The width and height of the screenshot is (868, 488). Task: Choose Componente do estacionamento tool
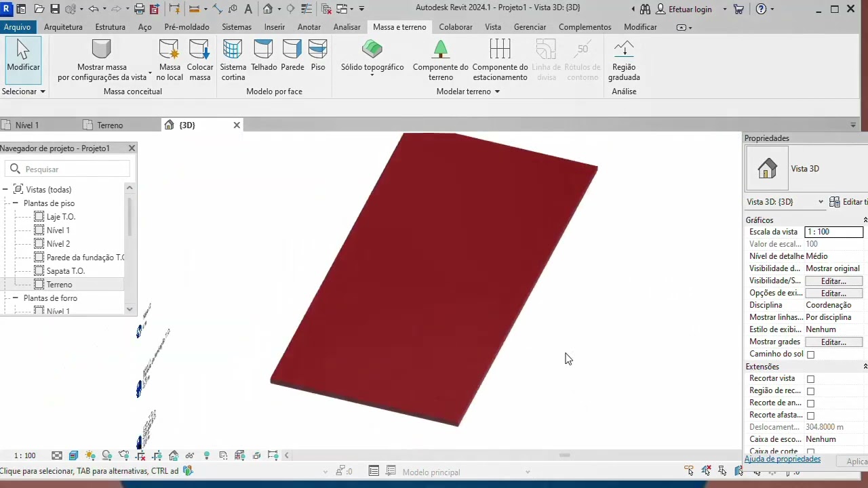coord(500,60)
